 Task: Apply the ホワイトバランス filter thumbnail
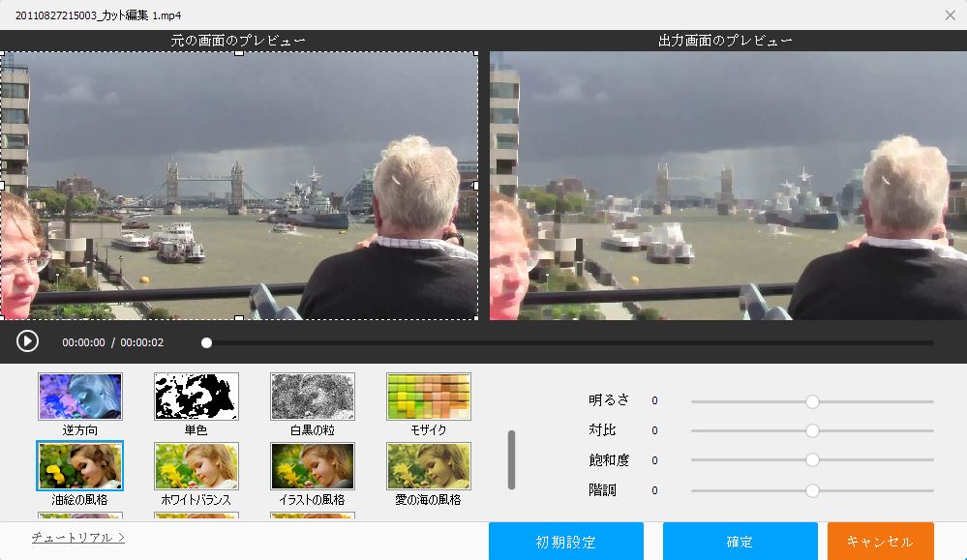coord(196,466)
